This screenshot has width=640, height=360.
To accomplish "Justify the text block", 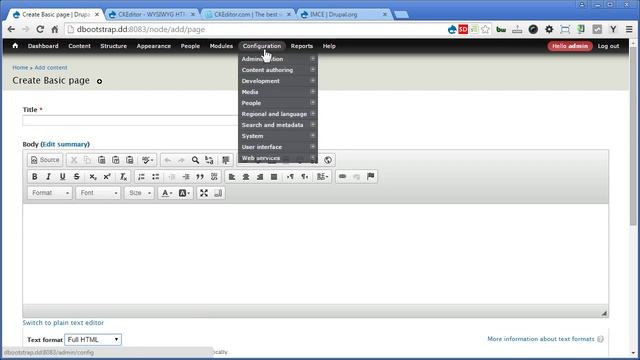I will tap(274, 177).
